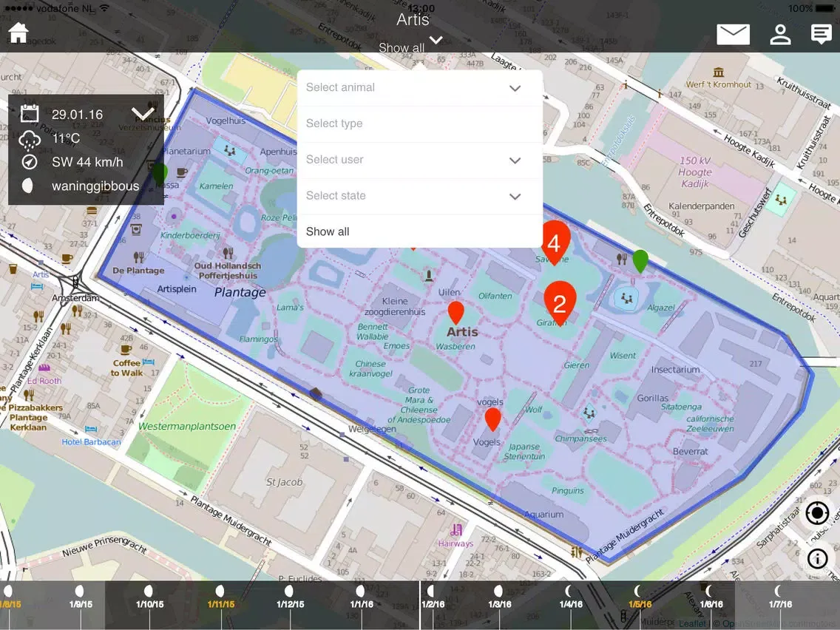Open the mail envelope icon
Screen dimensions: 840x630
coord(733,35)
